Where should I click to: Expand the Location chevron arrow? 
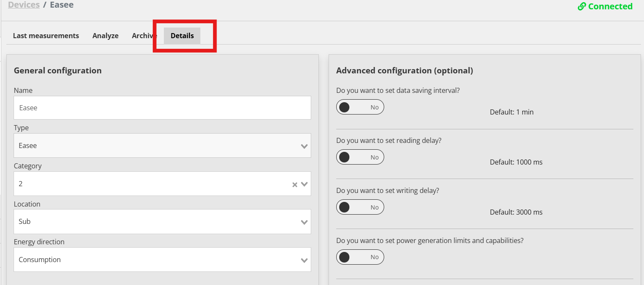pyautogui.click(x=304, y=222)
